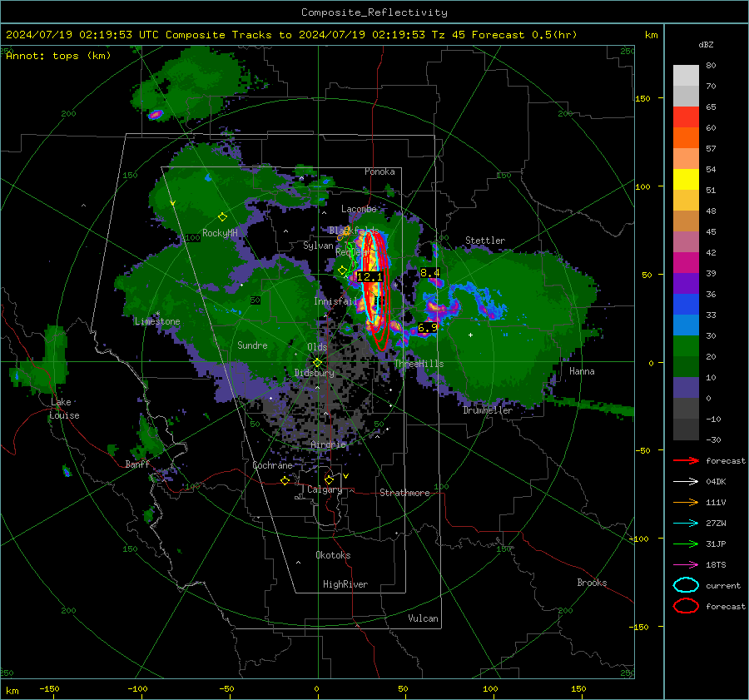Click the yellow diamond marker below Cochrane
749x700 pixels.
(285, 481)
